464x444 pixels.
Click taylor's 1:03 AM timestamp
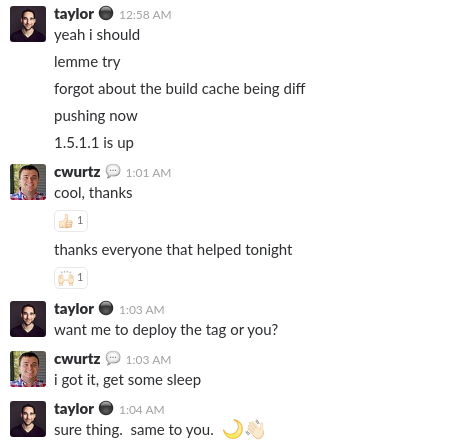click(142, 310)
